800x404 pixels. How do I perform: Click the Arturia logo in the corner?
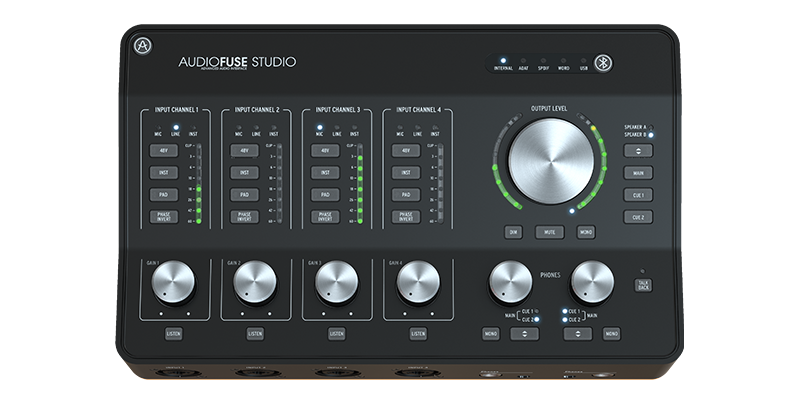click(142, 45)
